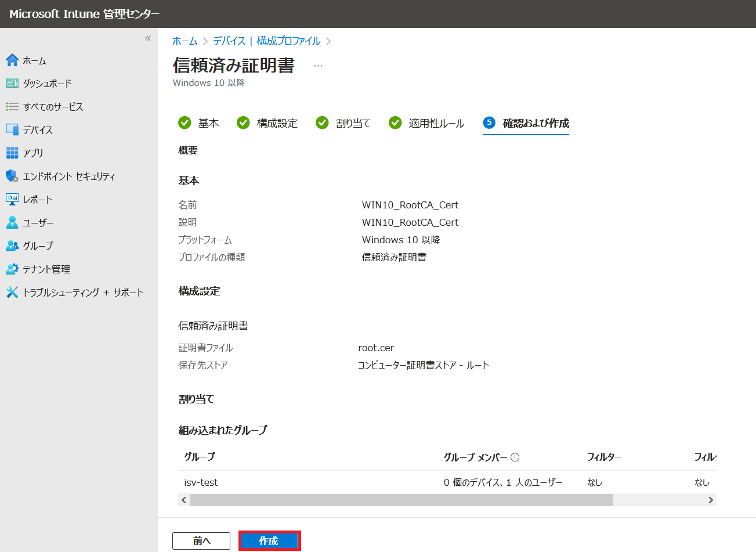The width and height of the screenshot is (756, 552).
Task: Click the horizontal scrollbar left arrow
Action: tap(184, 500)
